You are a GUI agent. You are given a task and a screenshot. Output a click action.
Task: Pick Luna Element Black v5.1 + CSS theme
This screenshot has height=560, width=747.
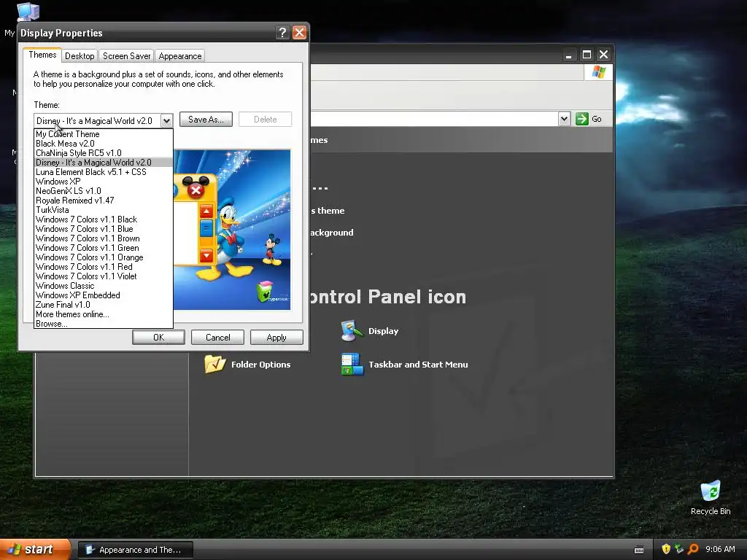coord(104,172)
